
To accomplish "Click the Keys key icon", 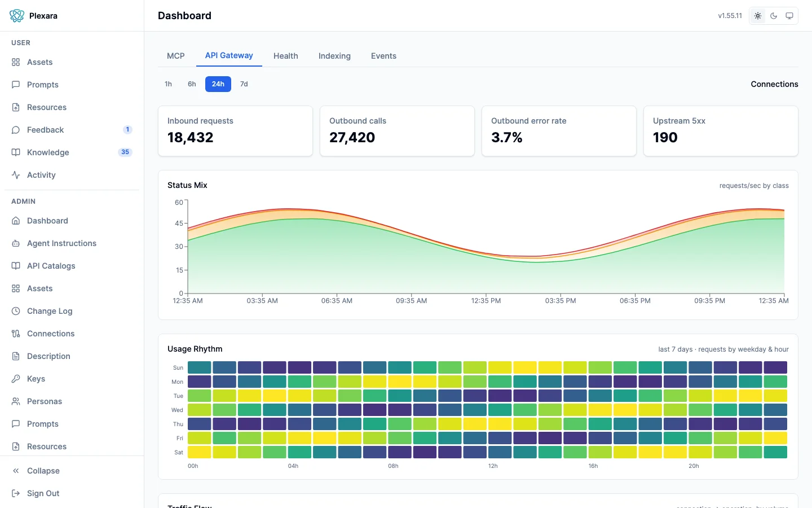I will point(16,379).
